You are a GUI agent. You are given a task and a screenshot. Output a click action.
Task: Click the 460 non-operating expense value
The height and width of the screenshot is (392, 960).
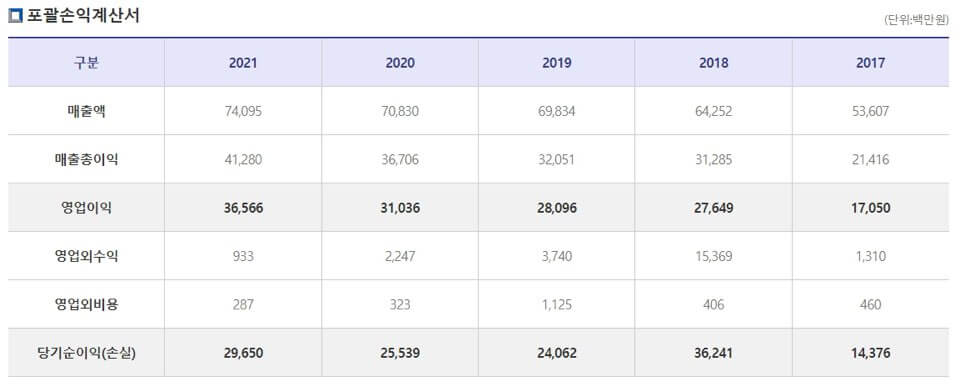tap(871, 304)
